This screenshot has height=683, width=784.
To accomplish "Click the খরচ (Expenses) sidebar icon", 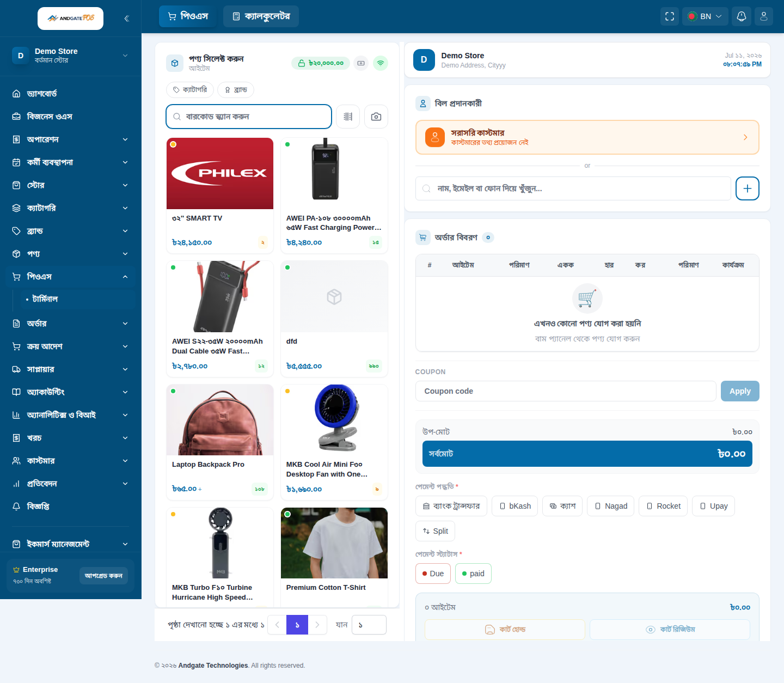I will click(16, 438).
